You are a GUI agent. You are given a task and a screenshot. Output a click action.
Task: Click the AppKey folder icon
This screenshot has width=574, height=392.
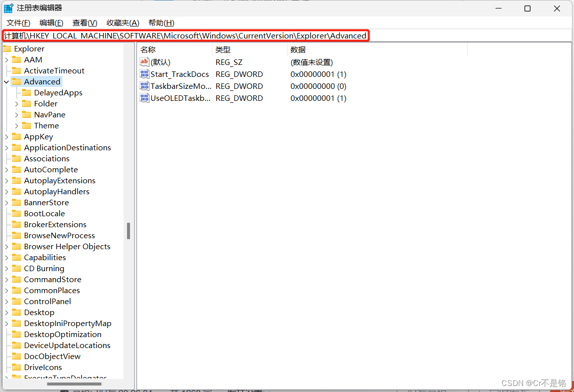tap(16, 136)
